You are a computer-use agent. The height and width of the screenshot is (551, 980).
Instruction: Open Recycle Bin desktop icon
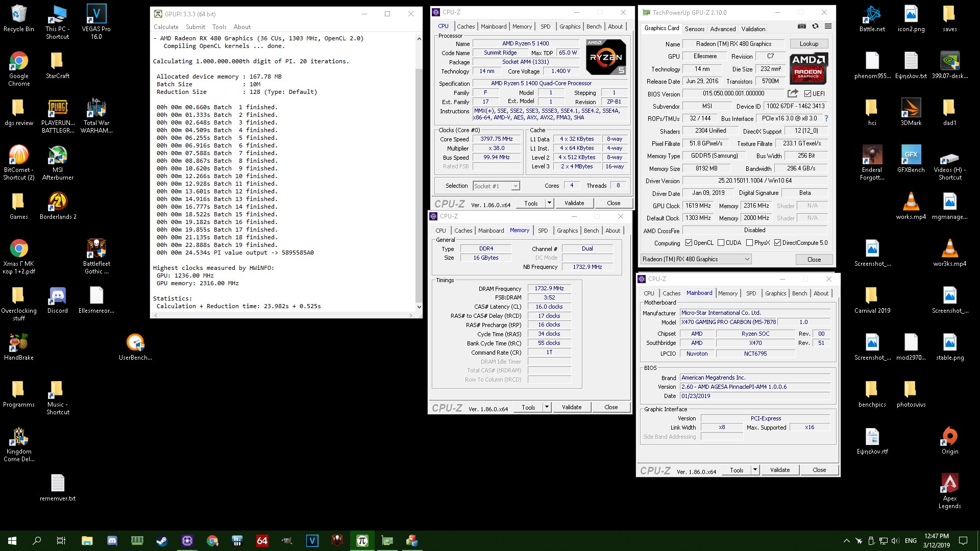pos(19,19)
